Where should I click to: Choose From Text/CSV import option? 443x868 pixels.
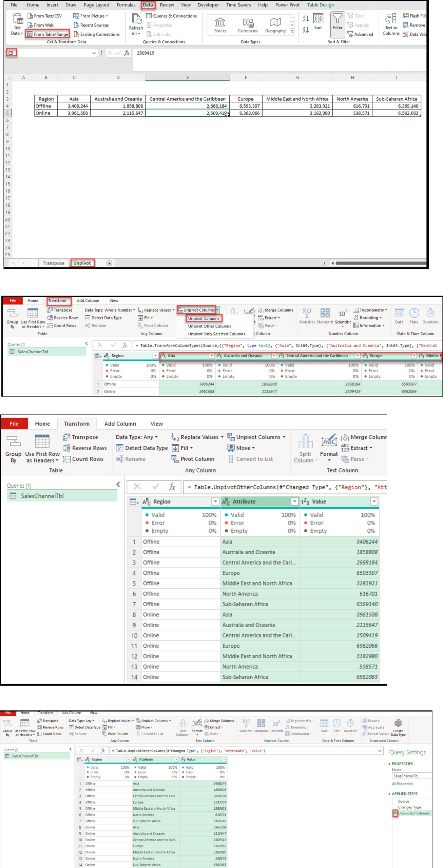point(44,16)
